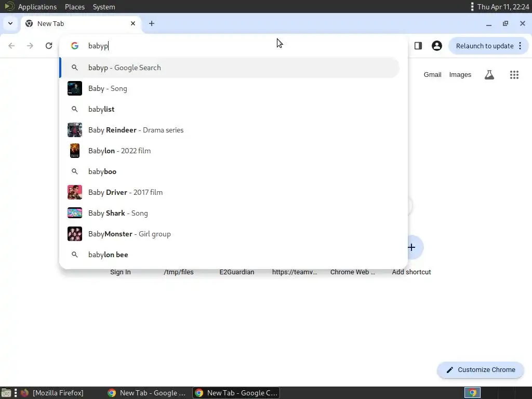Select 'Baby Reindeer - Drama series' suggestion
The width and height of the screenshot is (532, 399).
click(x=230, y=130)
